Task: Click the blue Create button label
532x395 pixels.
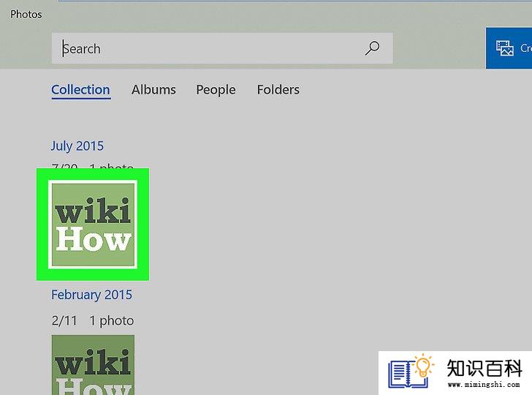Action: [526, 48]
